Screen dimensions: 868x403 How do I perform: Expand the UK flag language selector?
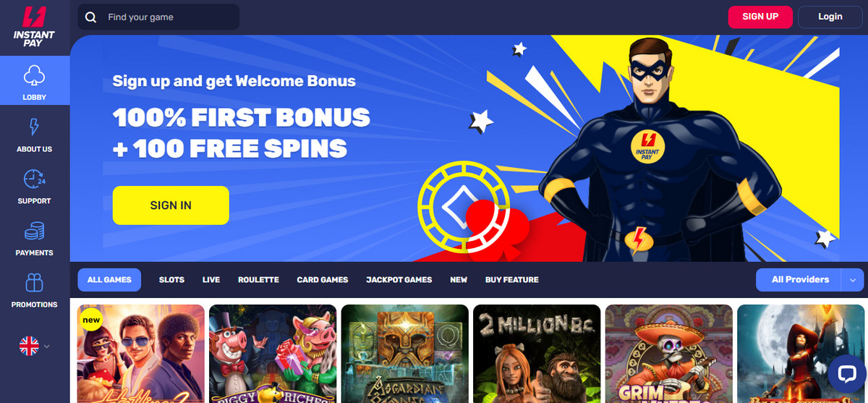[35, 347]
